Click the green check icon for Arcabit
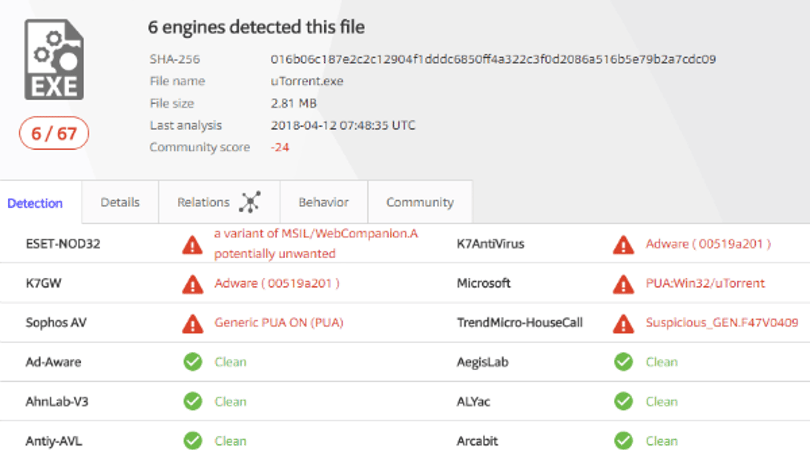The height and width of the screenshot is (459, 810). pyautogui.click(x=624, y=441)
